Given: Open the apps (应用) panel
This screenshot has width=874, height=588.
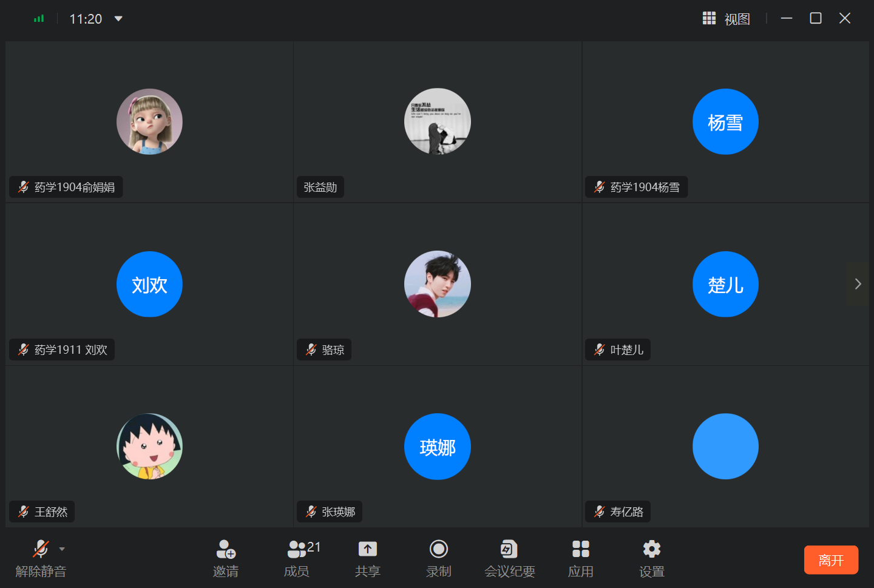Looking at the screenshot, I should [x=580, y=550].
